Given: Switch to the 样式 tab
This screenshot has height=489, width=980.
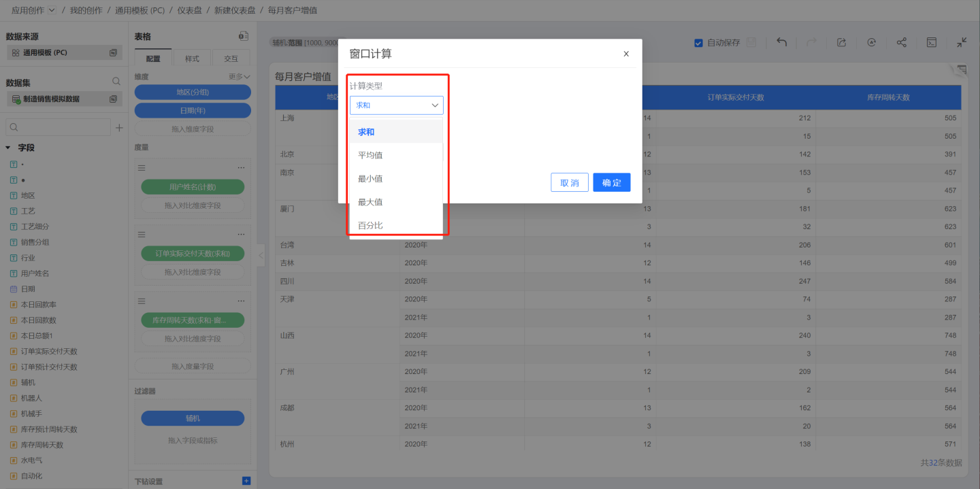Looking at the screenshot, I should [193, 58].
